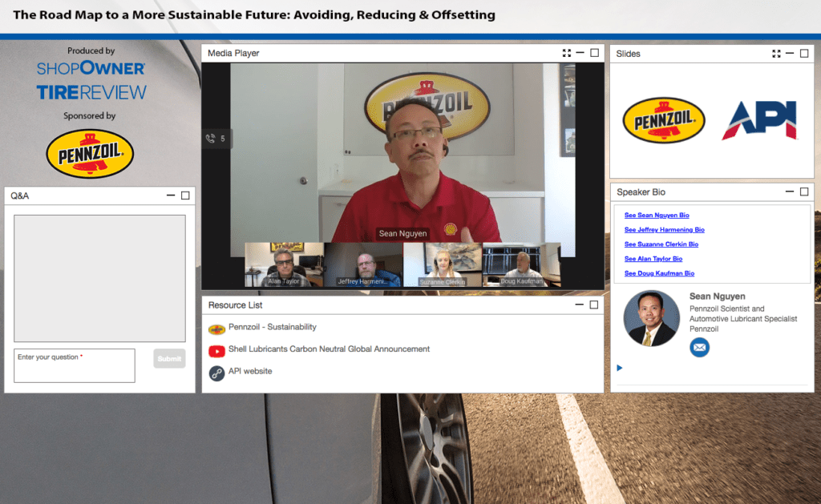Open See Sean Nguyen Bio link
This screenshot has height=504, width=821.
pyautogui.click(x=657, y=215)
